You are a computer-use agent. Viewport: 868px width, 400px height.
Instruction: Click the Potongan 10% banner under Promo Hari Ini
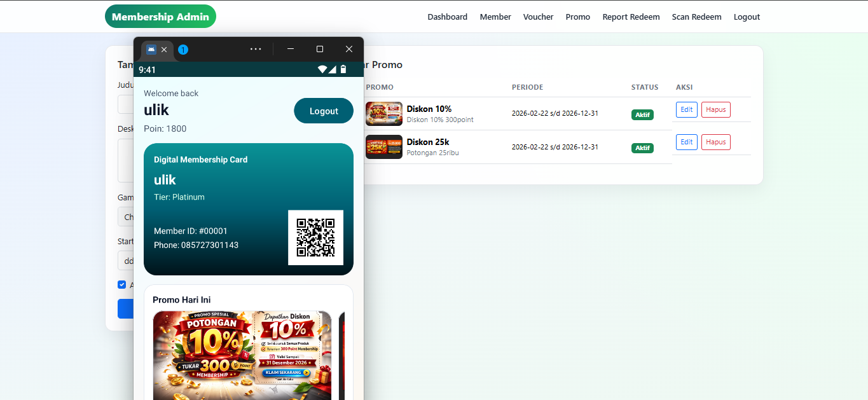coord(242,355)
